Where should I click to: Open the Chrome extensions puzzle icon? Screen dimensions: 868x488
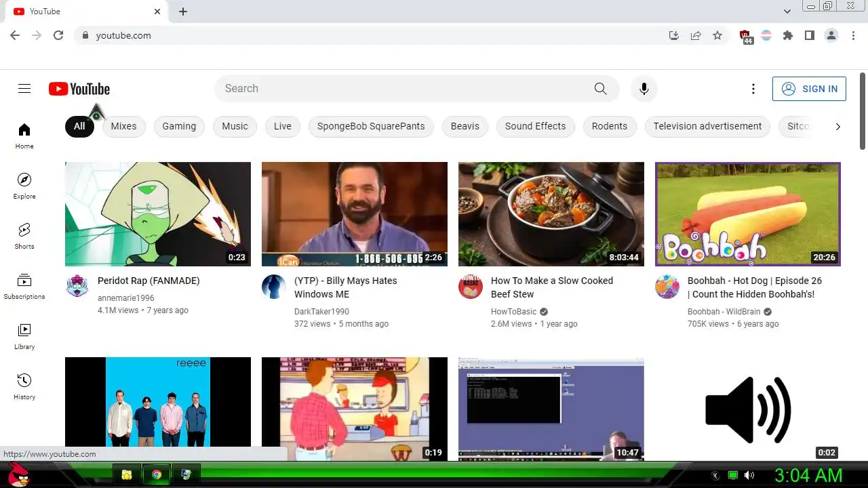click(788, 35)
